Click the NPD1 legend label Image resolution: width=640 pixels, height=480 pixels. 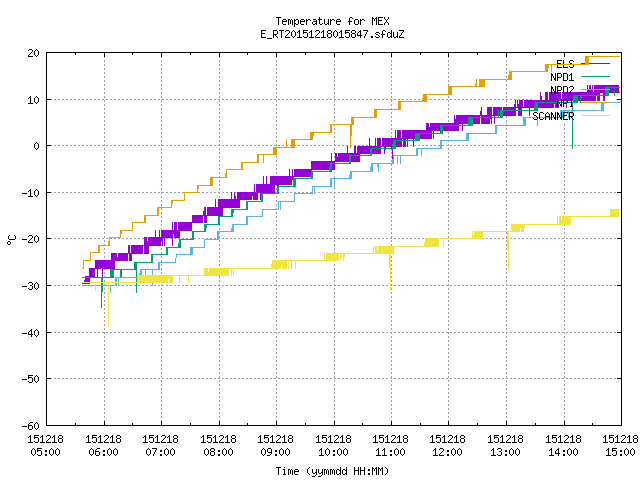(x=562, y=77)
